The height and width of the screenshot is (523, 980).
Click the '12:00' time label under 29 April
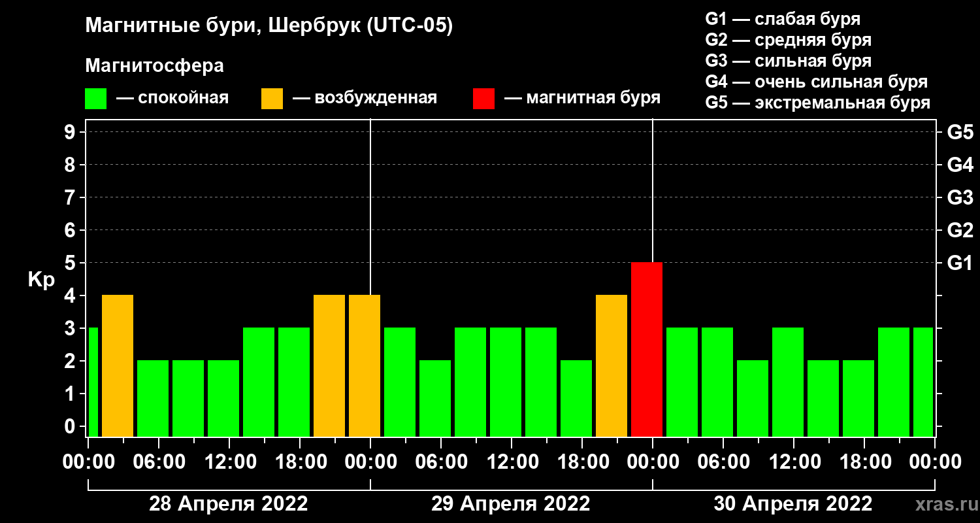click(512, 462)
